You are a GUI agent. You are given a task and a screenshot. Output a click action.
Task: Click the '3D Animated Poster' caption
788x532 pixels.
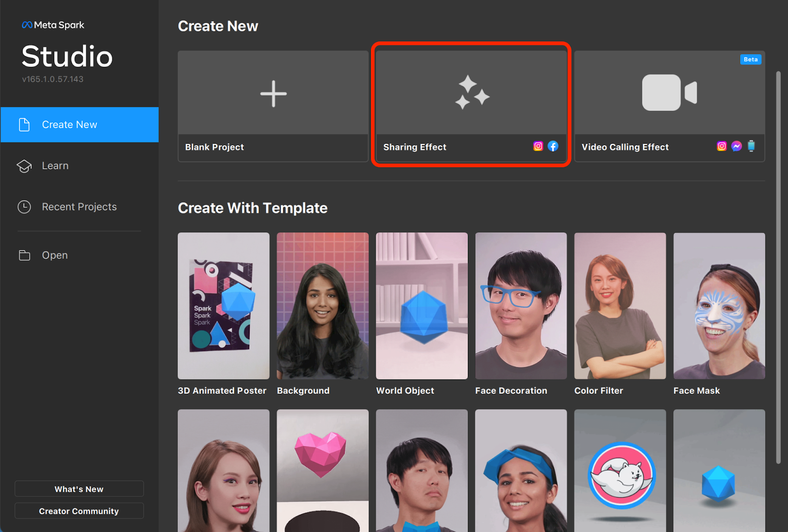222,391
